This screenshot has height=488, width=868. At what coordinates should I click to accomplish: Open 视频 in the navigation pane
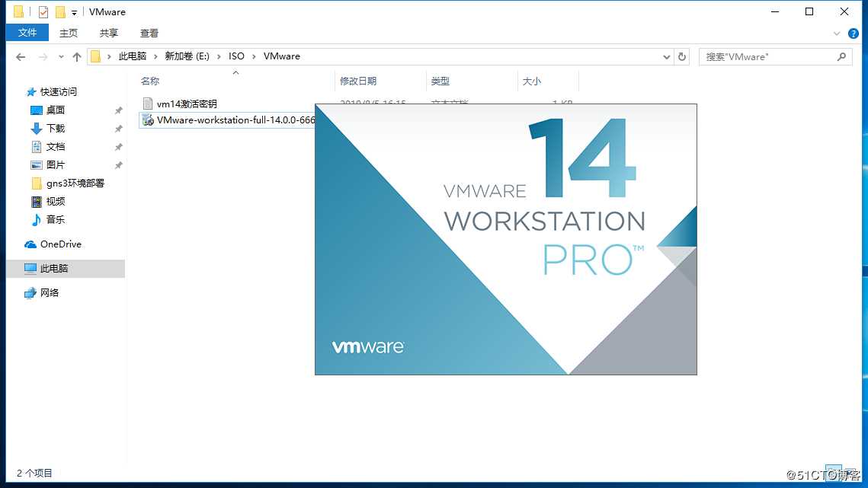tap(56, 202)
